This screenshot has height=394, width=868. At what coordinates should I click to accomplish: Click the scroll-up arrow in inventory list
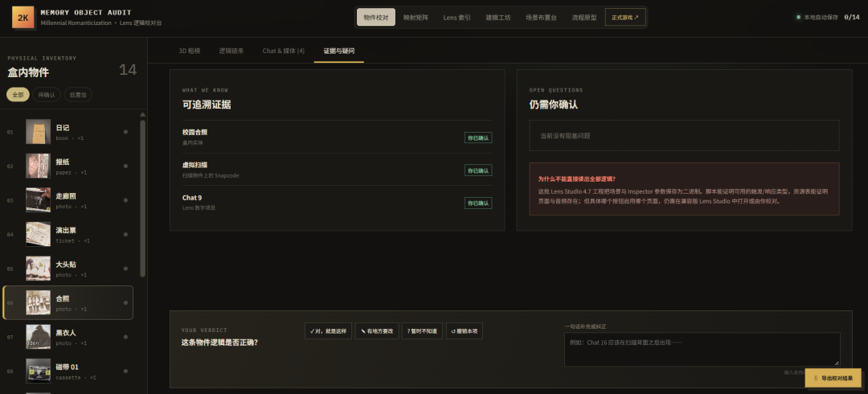point(143,114)
